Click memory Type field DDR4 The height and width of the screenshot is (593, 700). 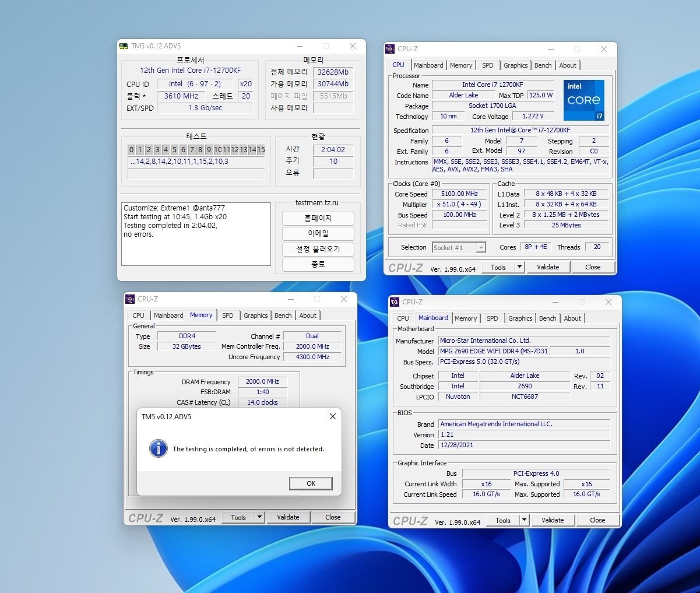pyautogui.click(x=187, y=336)
